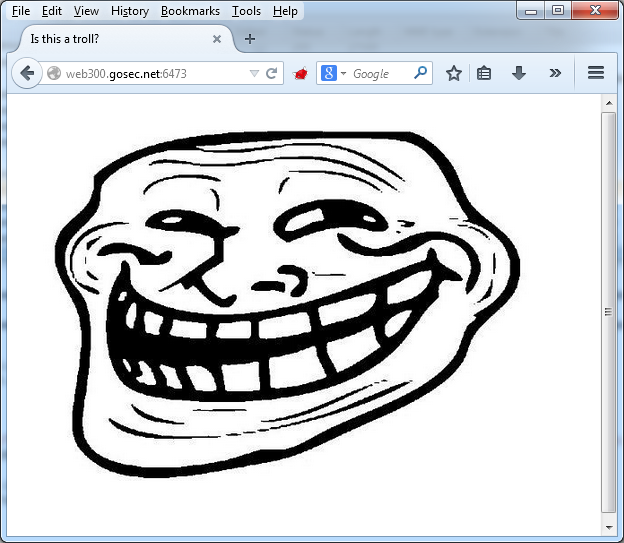Image resolution: width=624 pixels, height=543 pixels.
Task: Open the hamburger menu button
Action: click(x=596, y=72)
